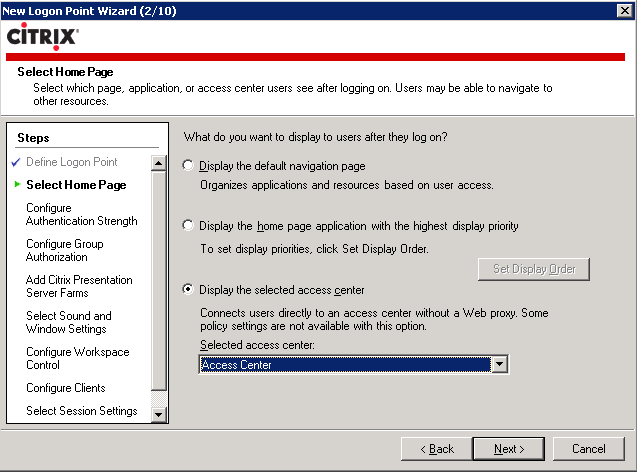Click the Set Display Order button
Screen dimensions: 637x472
pyautogui.click(x=534, y=269)
